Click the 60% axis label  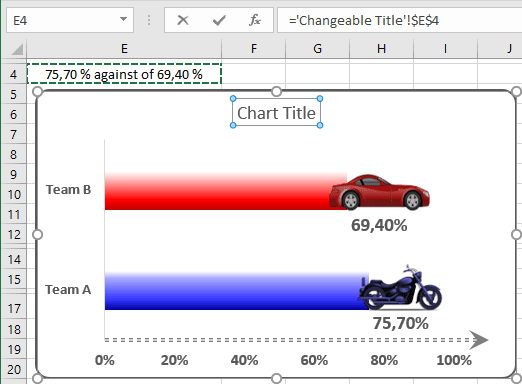tap(314, 360)
